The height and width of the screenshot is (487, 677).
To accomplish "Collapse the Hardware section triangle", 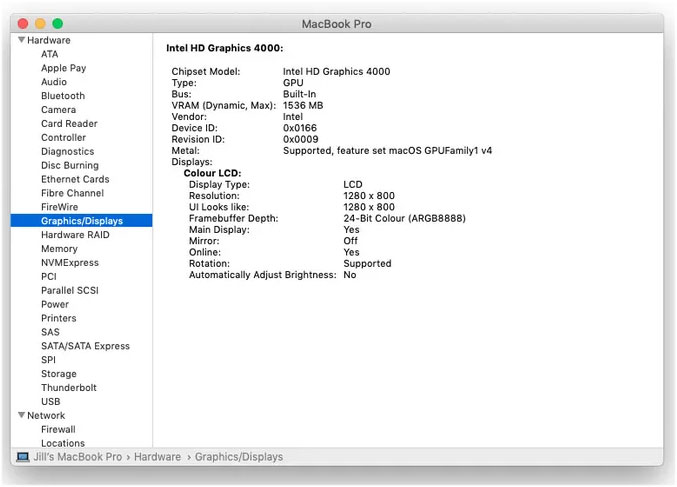I will (x=21, y=40).
